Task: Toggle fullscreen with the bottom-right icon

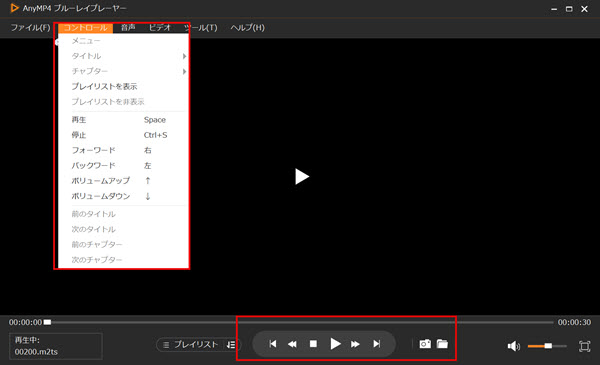Action: click(584, 346)
